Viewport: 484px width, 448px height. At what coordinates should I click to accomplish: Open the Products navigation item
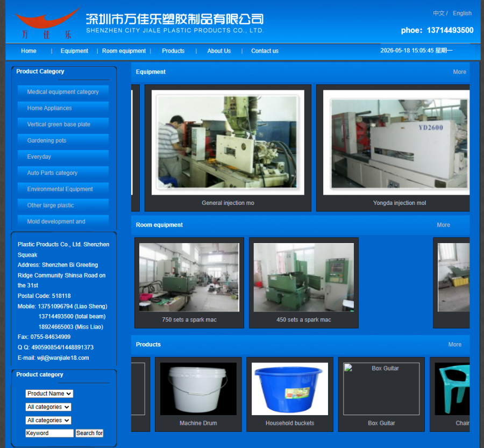coord(173,51)
